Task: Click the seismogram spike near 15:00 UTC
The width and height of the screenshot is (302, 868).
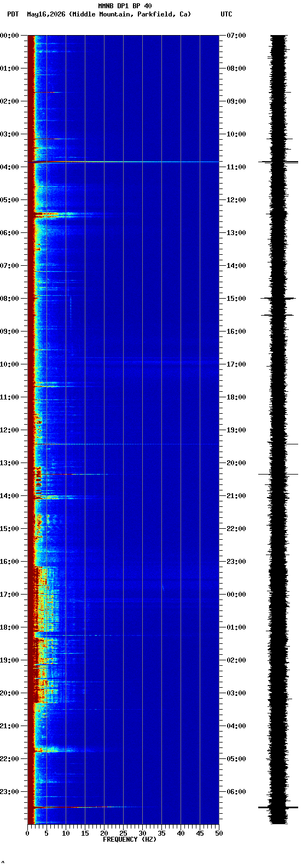Action: pos(278,298)
